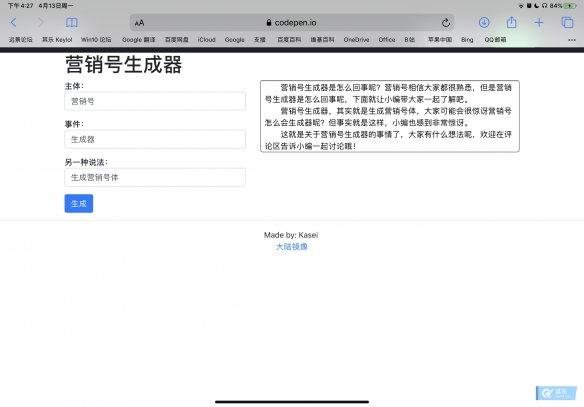
Task: Expand bookmarks bar overflow three dots
Action: (x=572, y=40)
